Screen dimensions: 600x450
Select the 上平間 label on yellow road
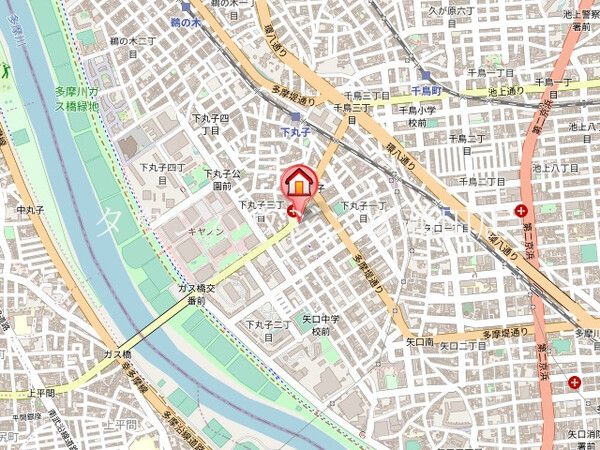41,393
